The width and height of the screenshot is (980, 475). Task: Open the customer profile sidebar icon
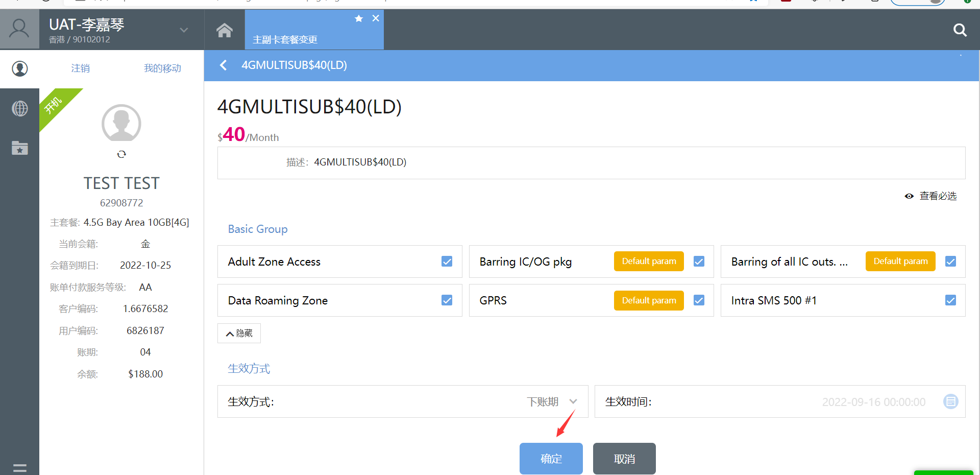pyautogui.click(x=20, y=68)
